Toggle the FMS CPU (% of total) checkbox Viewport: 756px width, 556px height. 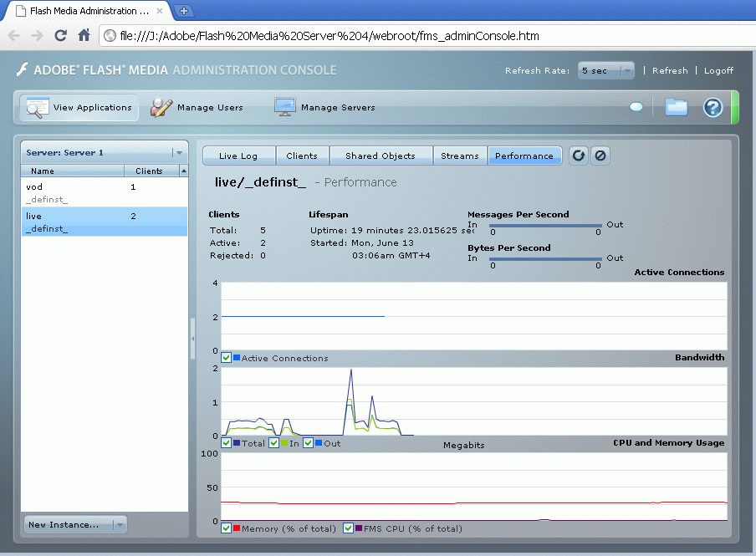tap(348, 528)
